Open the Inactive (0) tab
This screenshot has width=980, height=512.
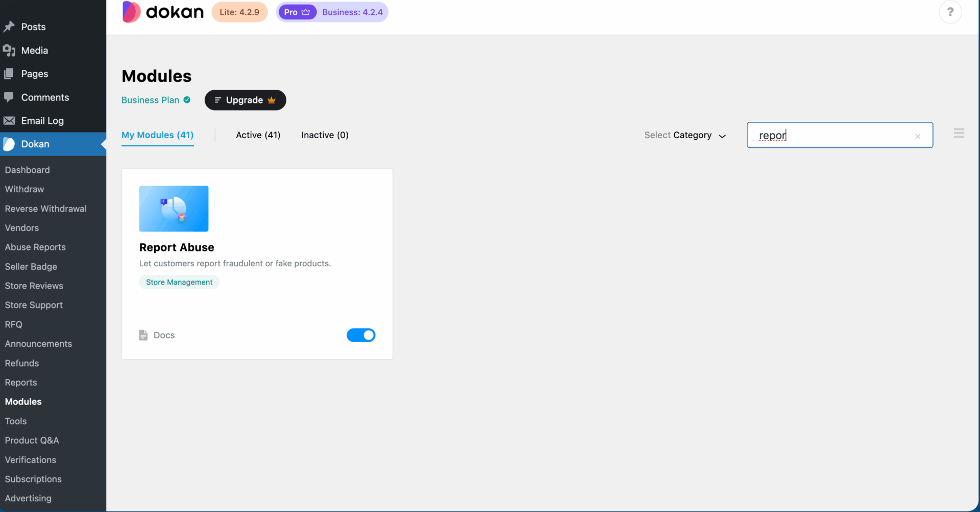coord(325,135)
